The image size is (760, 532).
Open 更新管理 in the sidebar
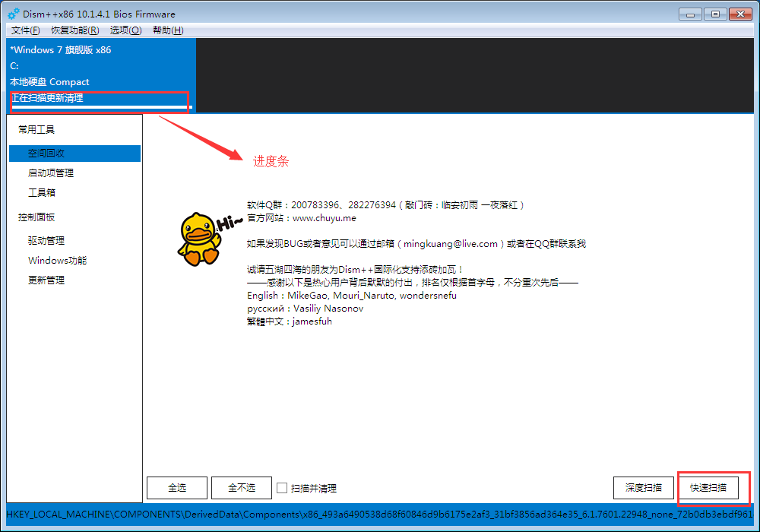[x=46, y=280]
